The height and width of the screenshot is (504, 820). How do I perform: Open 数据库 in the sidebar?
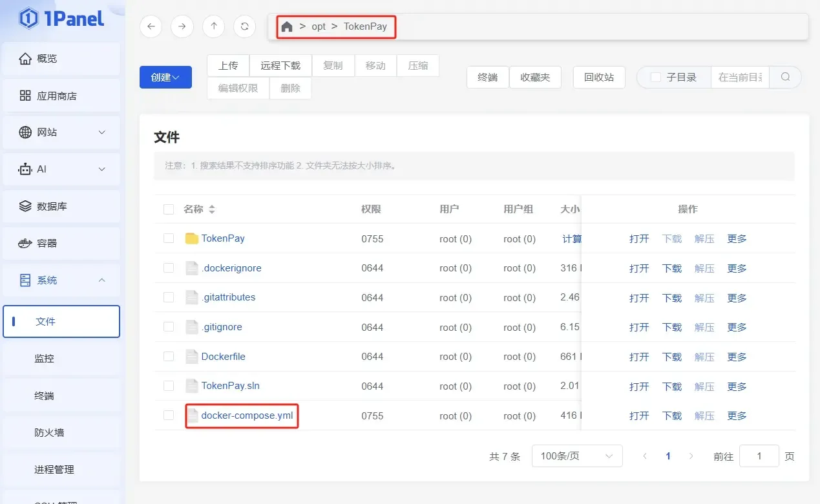tap(61, 206)
